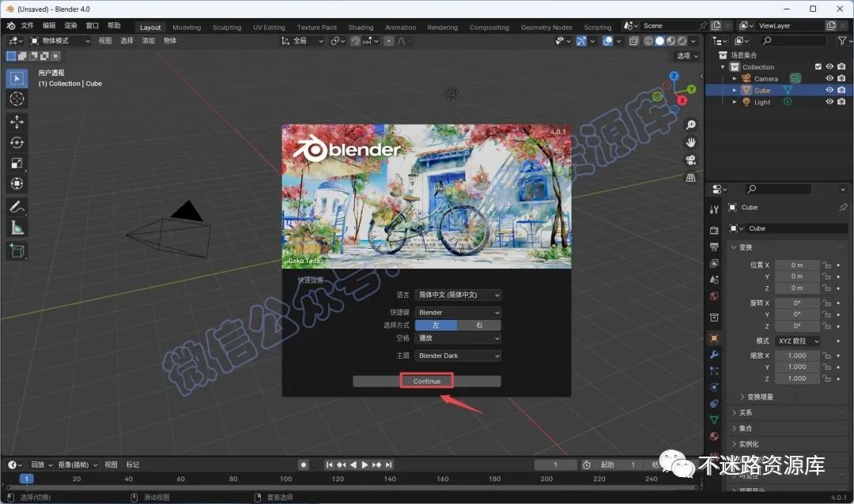
Task: Click the zoom magnifier viewport icon
Action: point(690,125)
